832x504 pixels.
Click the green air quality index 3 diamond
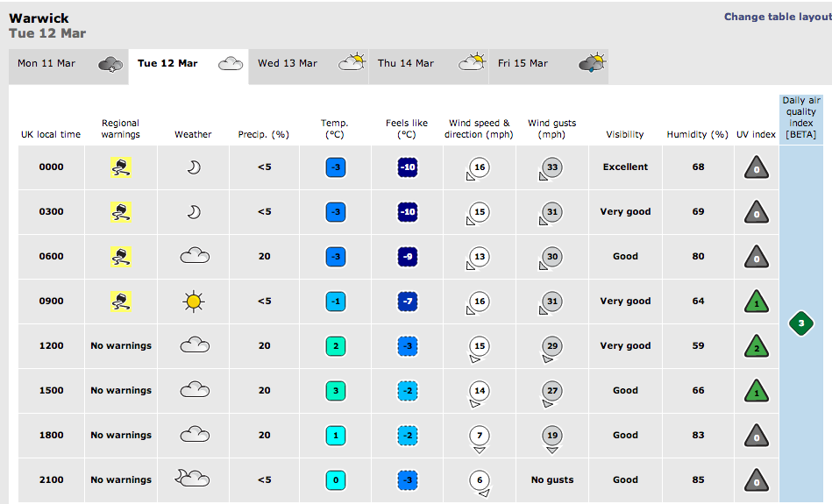(801, 323)
